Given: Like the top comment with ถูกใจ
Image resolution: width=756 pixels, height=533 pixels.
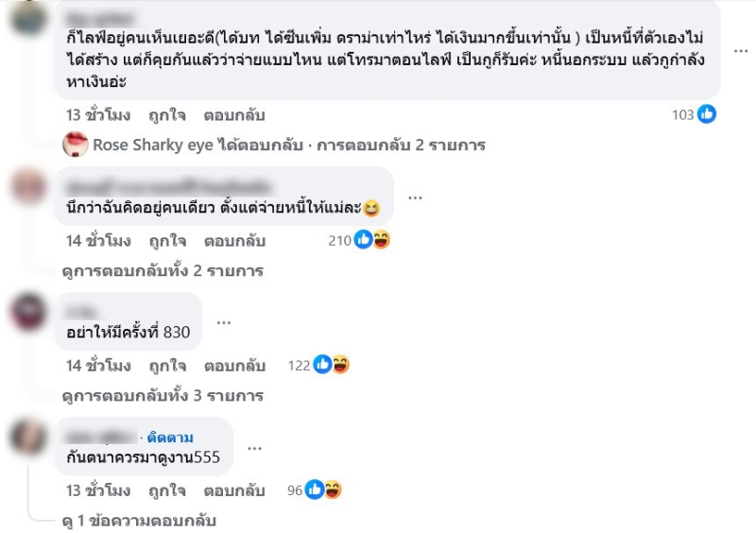Looking at the screenshot, I should pyautogui.click(x=166, y=115).
